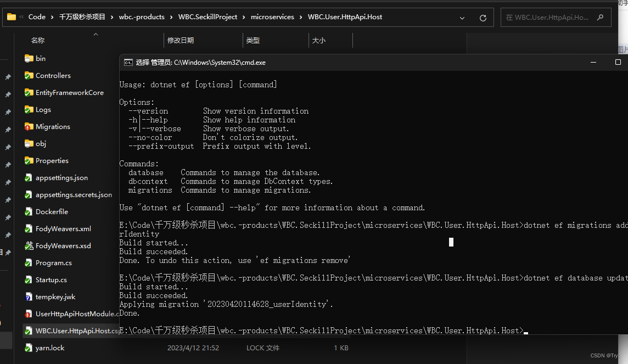Open the Migrations folder

[x=52, y=126]
